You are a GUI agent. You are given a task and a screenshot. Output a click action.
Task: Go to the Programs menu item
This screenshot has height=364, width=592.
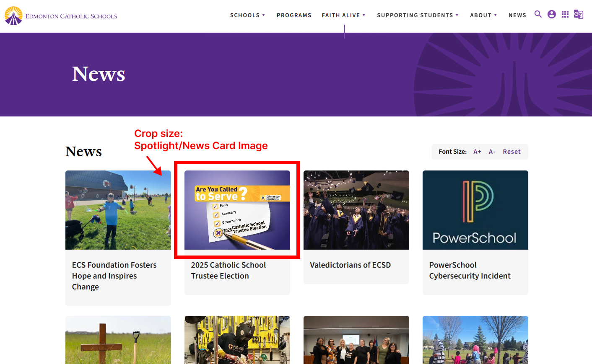click(294, 15)
